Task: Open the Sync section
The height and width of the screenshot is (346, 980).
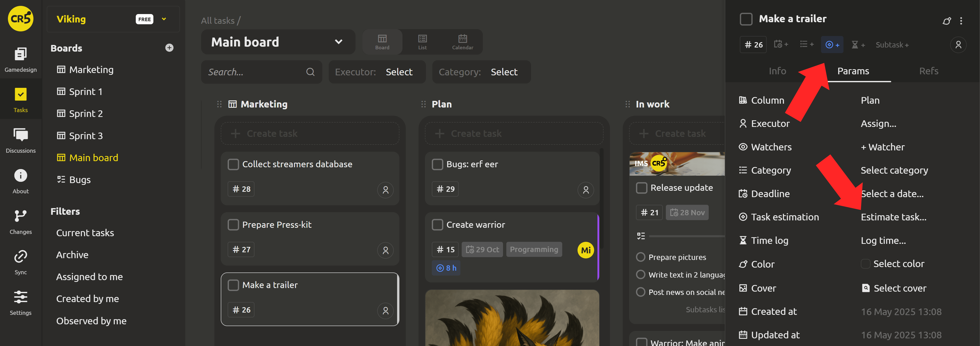Action: (x=20, y=262)
